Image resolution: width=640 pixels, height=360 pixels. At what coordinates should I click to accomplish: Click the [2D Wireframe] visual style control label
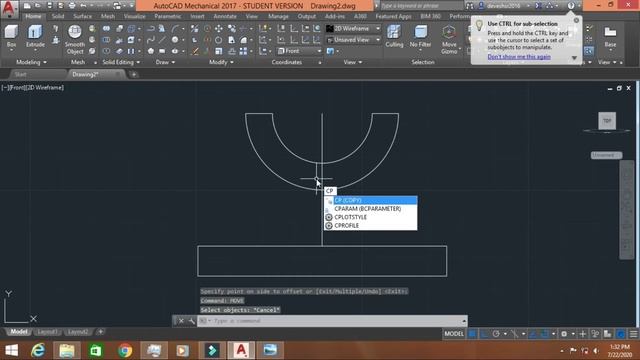coord(44,87)
